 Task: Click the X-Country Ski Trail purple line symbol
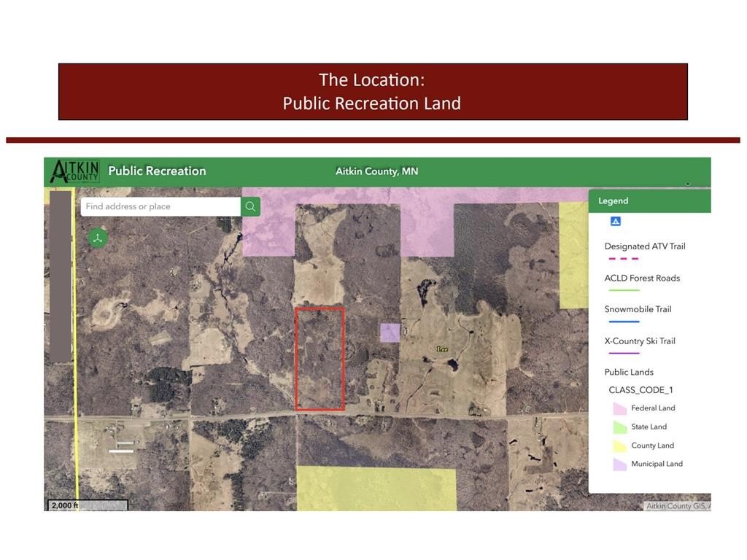click(x=623, y=353)
